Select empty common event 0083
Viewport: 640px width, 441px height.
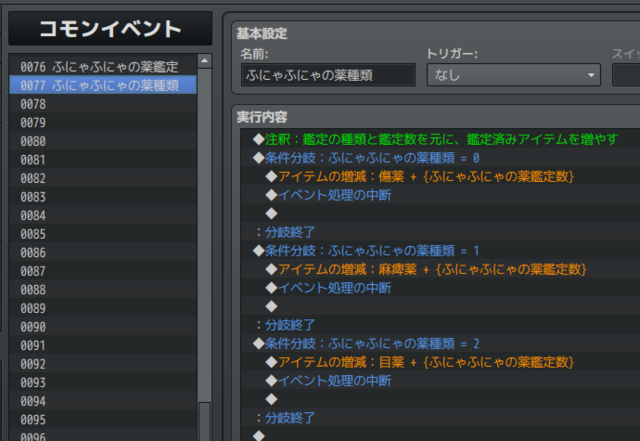[103, 196]
